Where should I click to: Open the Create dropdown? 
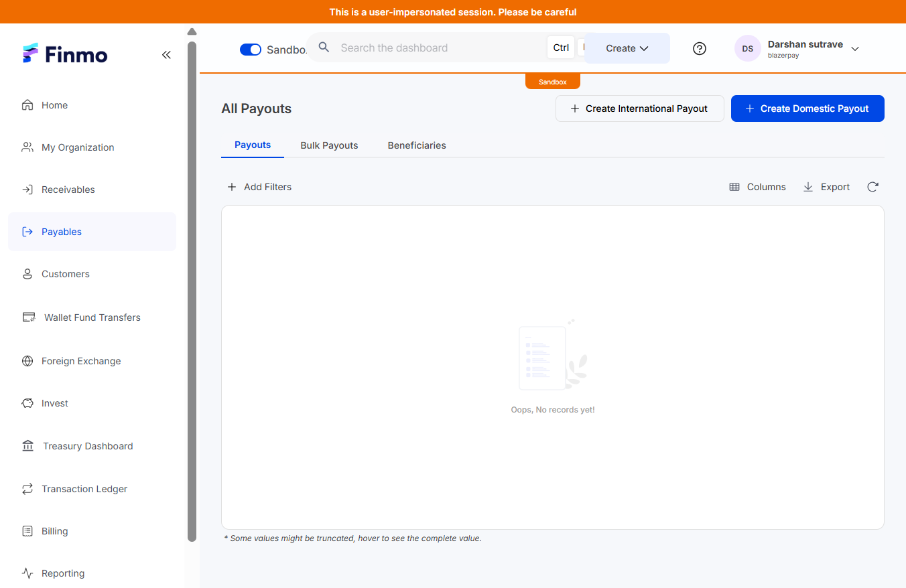click(x=627, y=48)
